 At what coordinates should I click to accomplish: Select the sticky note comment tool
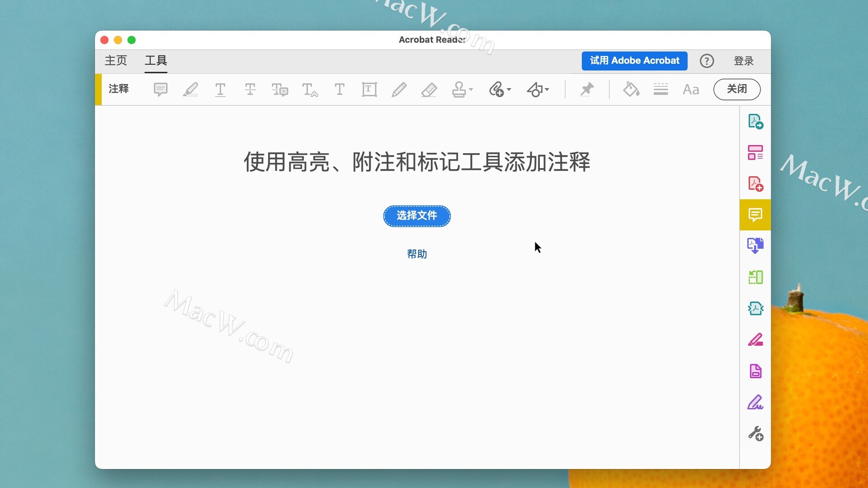[160, 89]
